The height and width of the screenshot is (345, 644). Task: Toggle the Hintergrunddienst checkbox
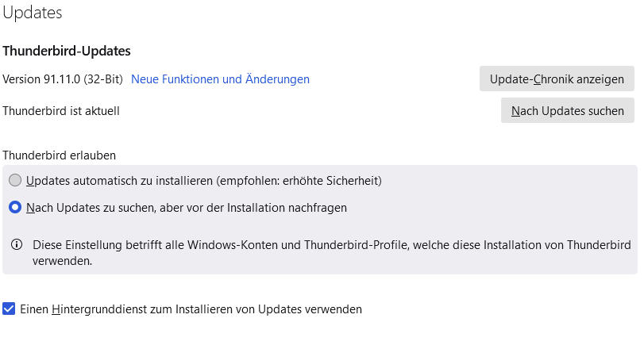pyautogui.click(x=9, y=309)
